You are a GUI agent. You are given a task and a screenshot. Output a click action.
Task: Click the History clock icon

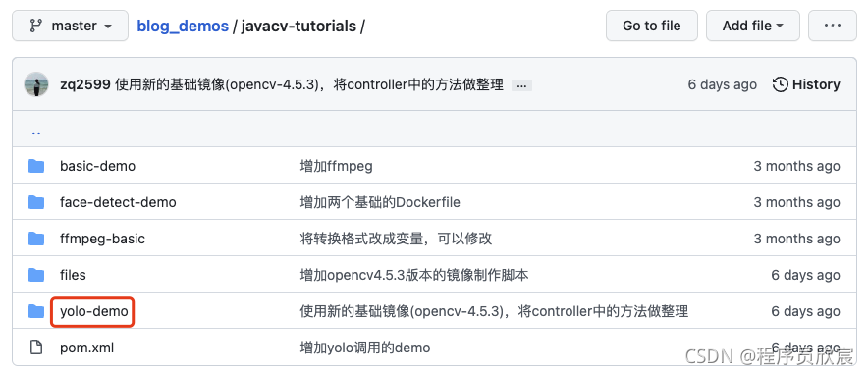point(780,84)
